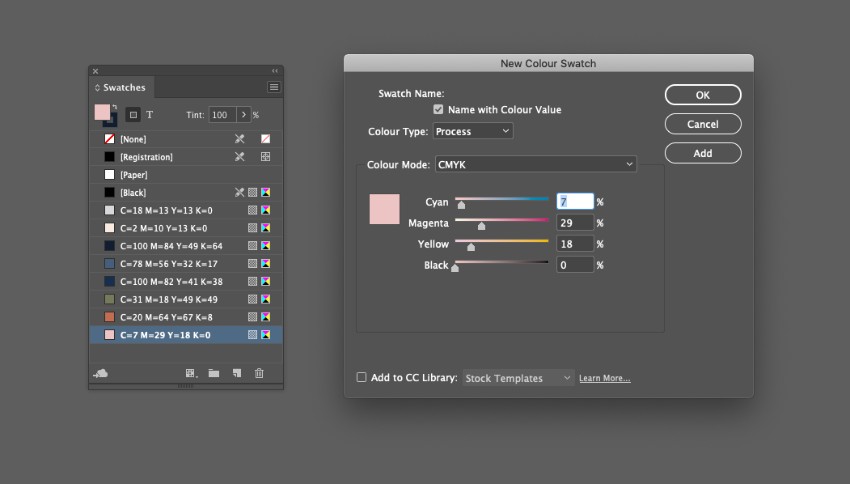Click the Cyan percentage field
The width and height of the screenshot is (850, 484).
(x=575, y=202)
